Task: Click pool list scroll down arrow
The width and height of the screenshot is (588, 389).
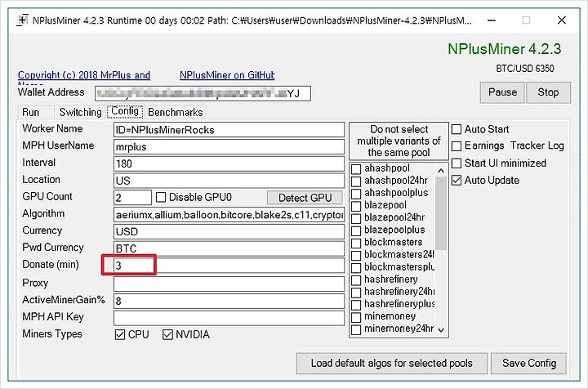Action: pos(441,330)
